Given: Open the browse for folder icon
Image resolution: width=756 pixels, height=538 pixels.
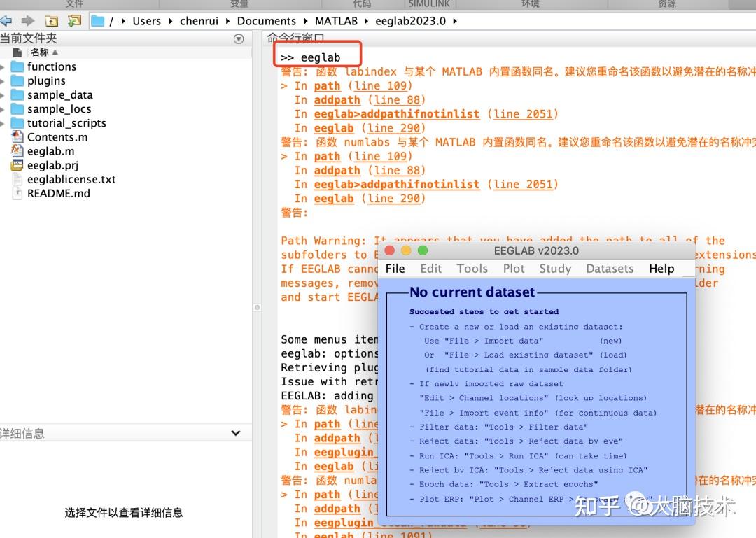Looking at the screenshot, I should [74, 21].
